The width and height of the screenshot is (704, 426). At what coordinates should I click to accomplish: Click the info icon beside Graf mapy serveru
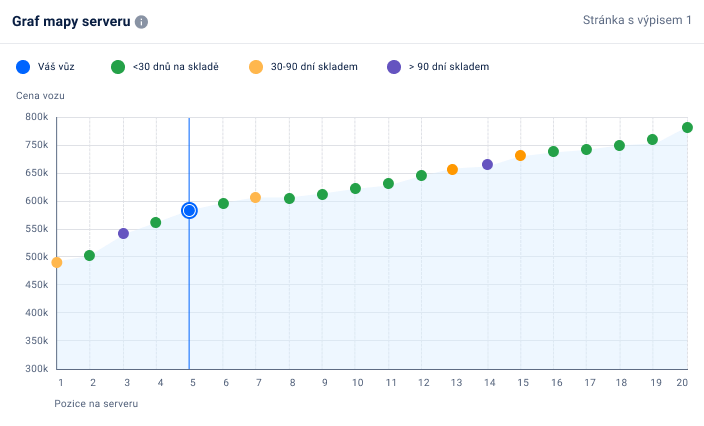coord(141,22)
